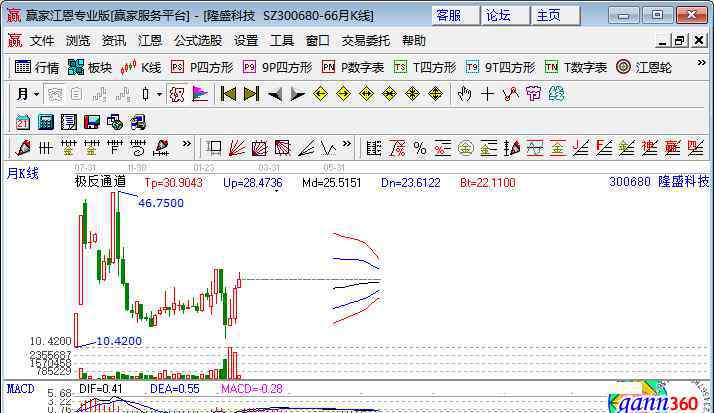Open the candlestick chart-type dropdown arrow
This screenshot has height=413, width=714.
[x=159, y=95]
